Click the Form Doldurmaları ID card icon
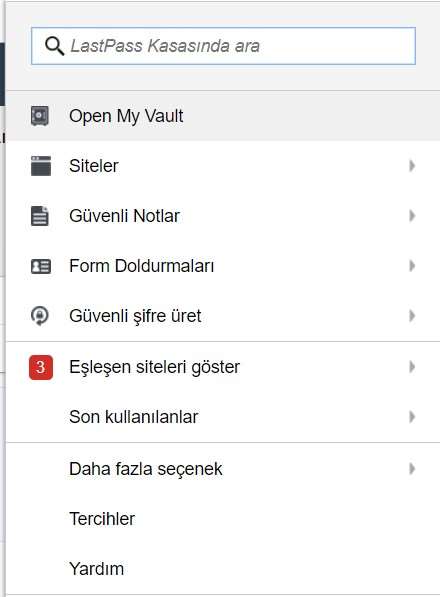 coord(41,266)
